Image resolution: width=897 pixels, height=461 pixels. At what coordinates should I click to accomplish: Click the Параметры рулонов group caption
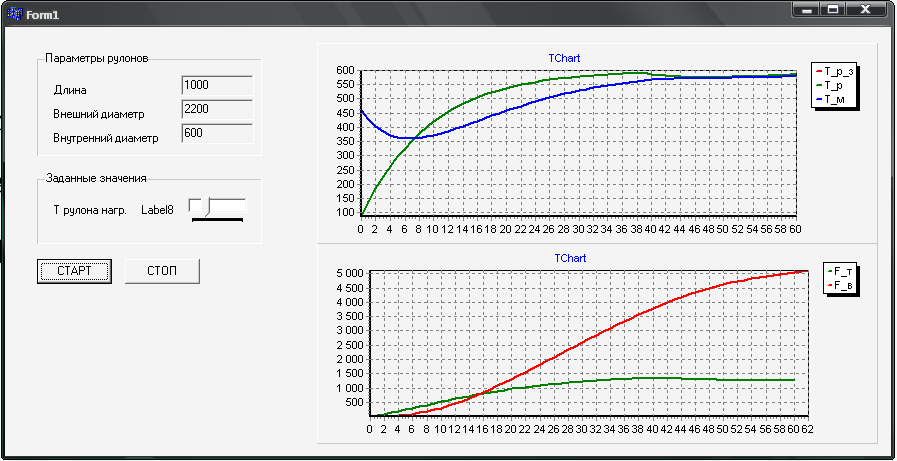(97, 58)
